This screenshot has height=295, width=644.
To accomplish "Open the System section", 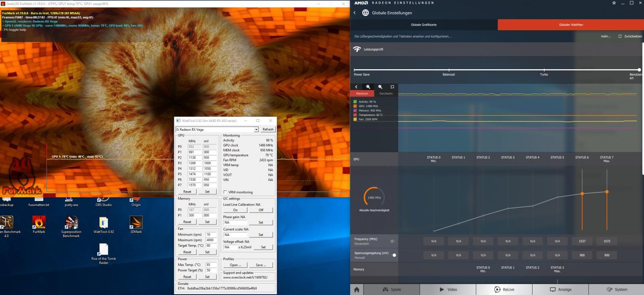I will pyautogui.click(x=617, y=289).
